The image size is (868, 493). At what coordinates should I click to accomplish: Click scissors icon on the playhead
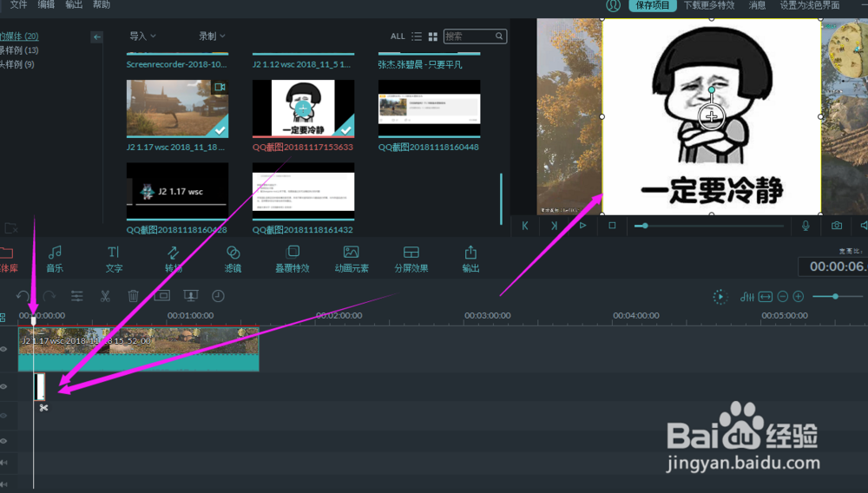tap(43, 408)
